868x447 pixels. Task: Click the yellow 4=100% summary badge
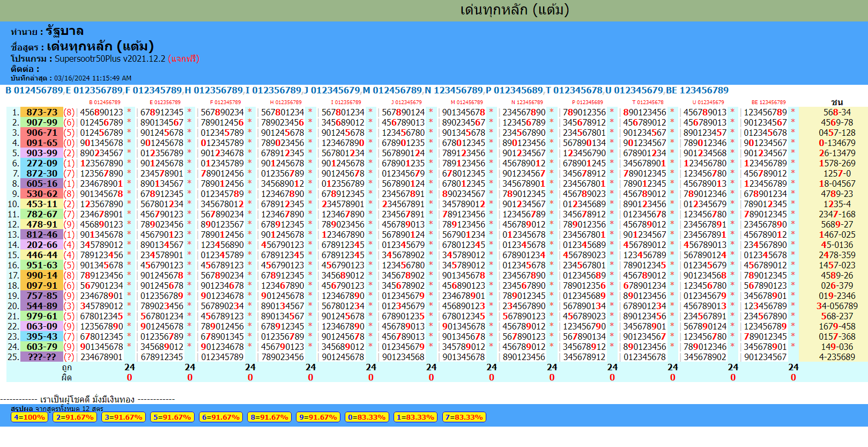pos(29,417)
